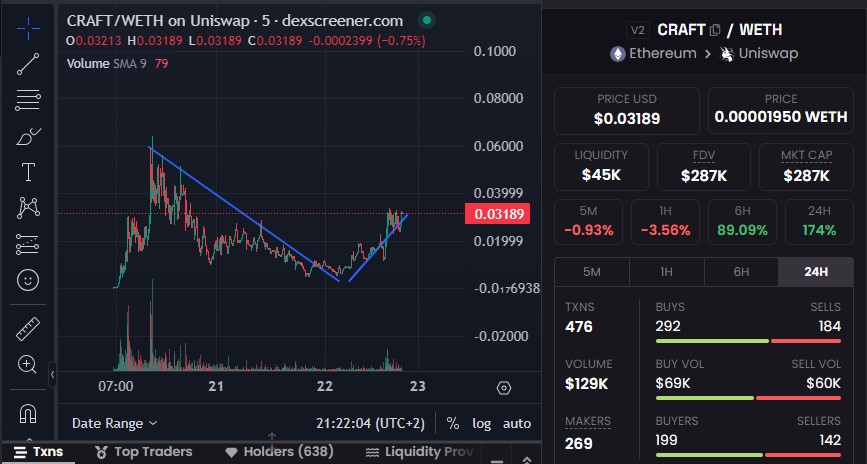Select the ruler measure tool

tap(28, 329)
